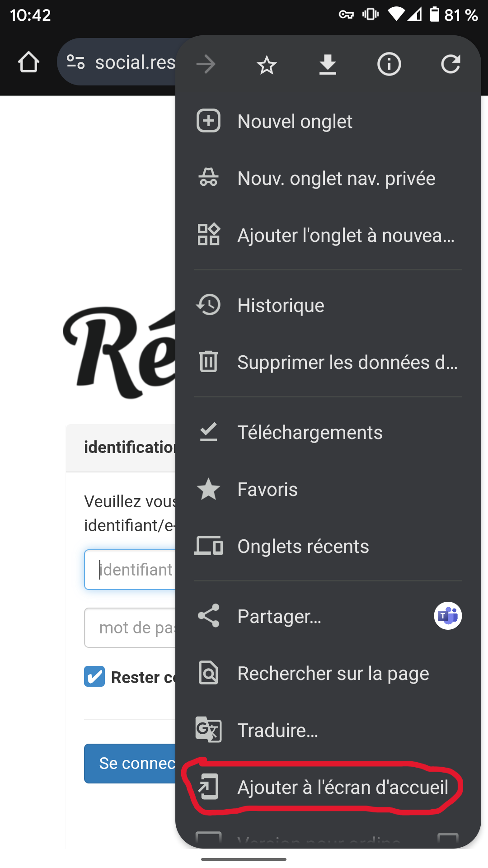
Task: Tap the download page icon
Action: coord(328,65)
